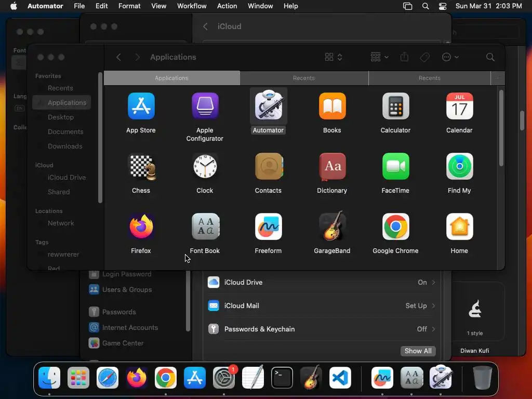
Task: Open the App Store application icon
Action: coord(141,106)
